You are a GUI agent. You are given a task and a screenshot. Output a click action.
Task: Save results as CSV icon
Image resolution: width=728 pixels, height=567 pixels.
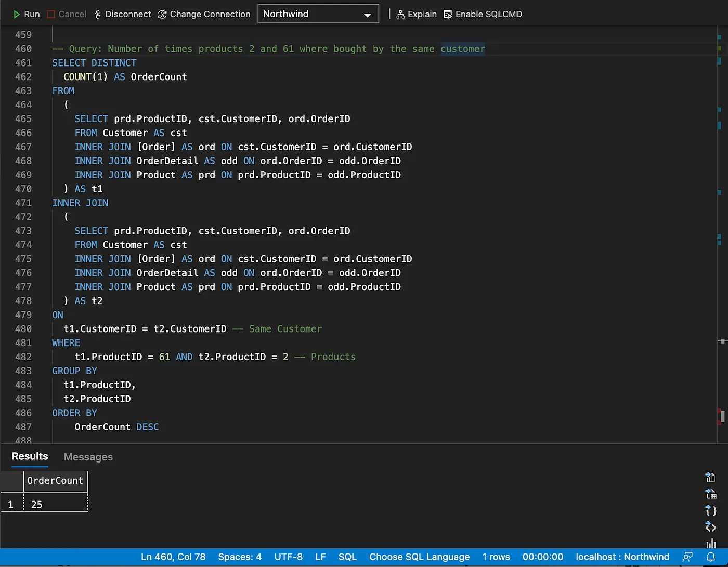[x=710, y=477]
